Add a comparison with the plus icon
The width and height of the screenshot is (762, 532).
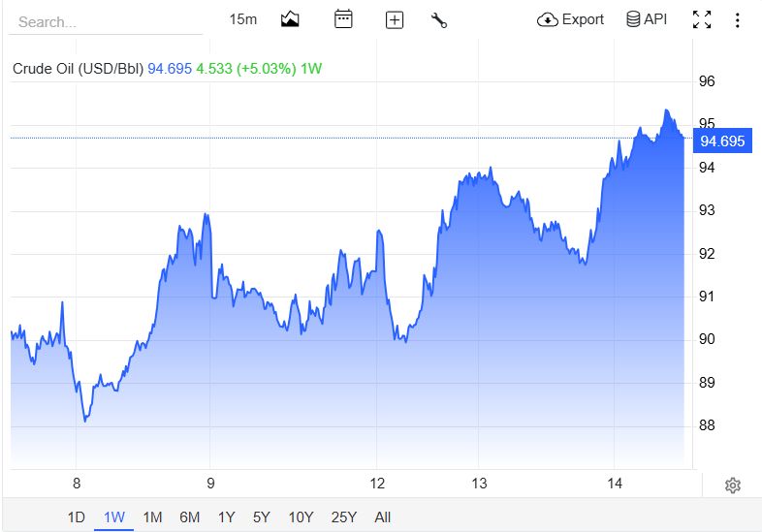[x=395, y=20]
